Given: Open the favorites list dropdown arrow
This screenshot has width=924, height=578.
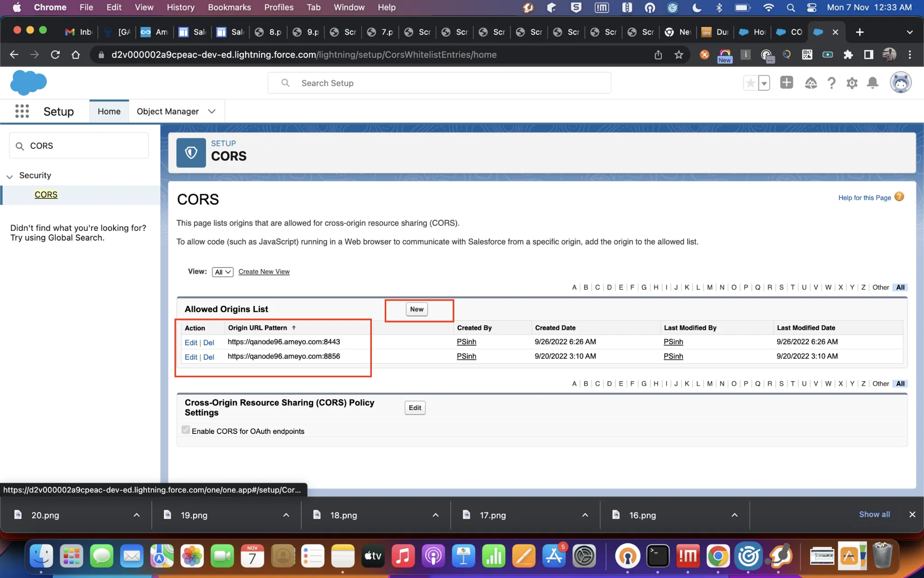Looking at the screenshot, I should (x=764, y=83).
